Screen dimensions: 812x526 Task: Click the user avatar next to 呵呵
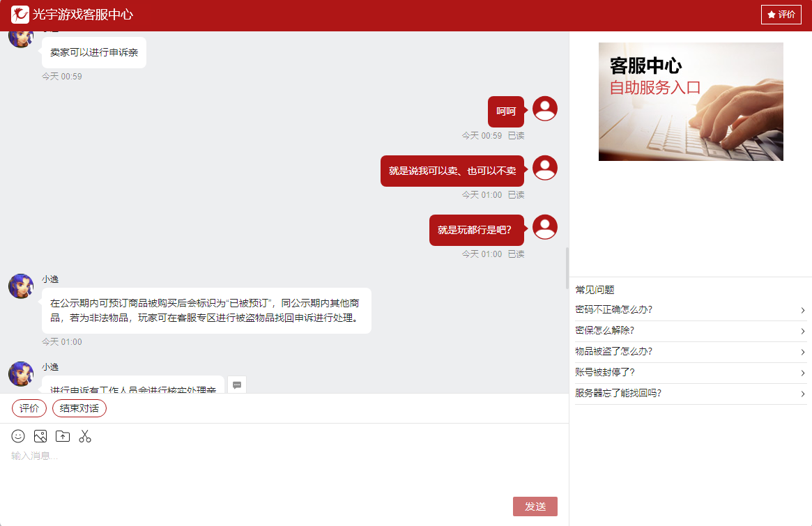(544, 109)
